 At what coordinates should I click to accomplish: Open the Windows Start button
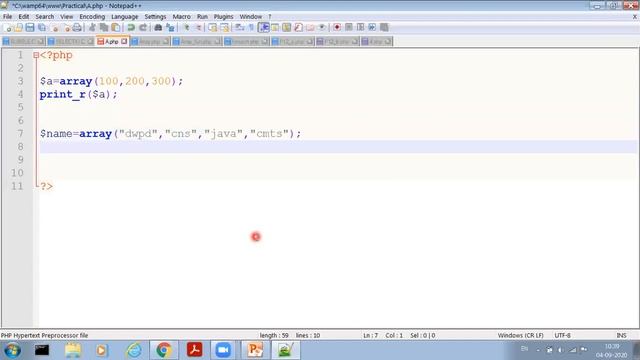click(x=12, y=350)
